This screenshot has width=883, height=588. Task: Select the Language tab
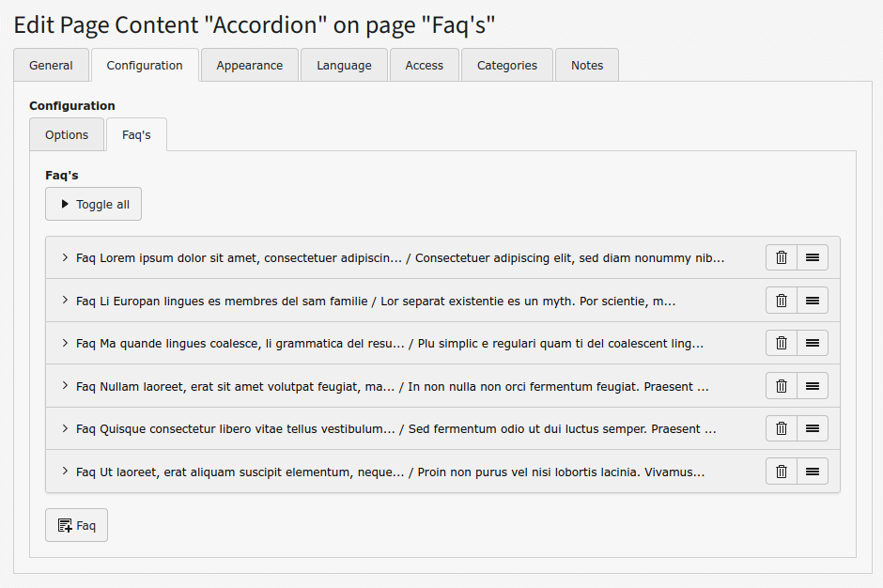344,66
